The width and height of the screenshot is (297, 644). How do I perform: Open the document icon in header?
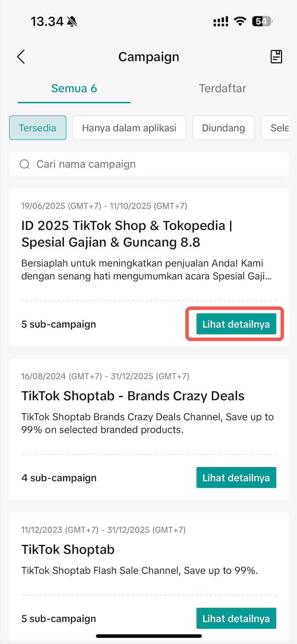[x=276, y=57]
